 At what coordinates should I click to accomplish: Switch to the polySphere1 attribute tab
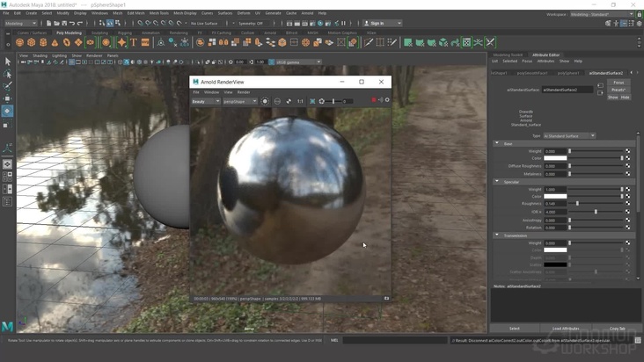[568, 73]
